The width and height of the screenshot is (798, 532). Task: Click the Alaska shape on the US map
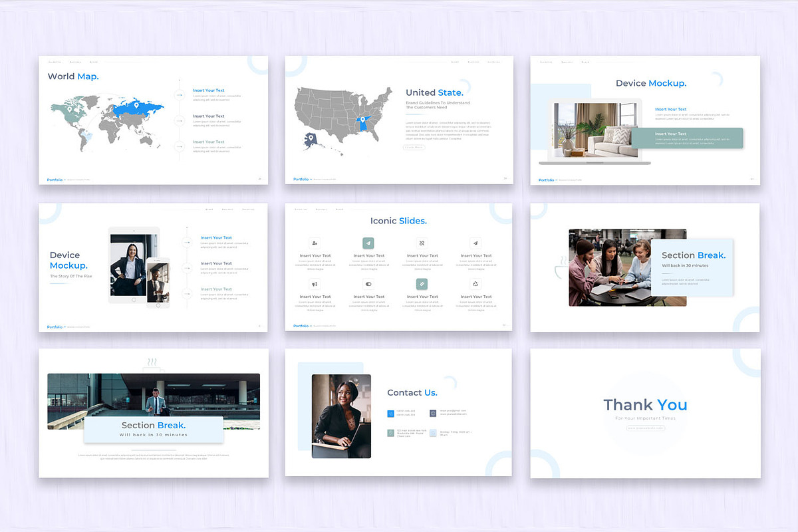point(311,141)
